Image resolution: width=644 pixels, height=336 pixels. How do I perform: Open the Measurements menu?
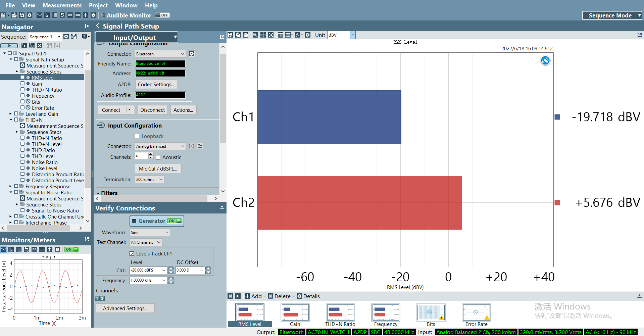62,5
